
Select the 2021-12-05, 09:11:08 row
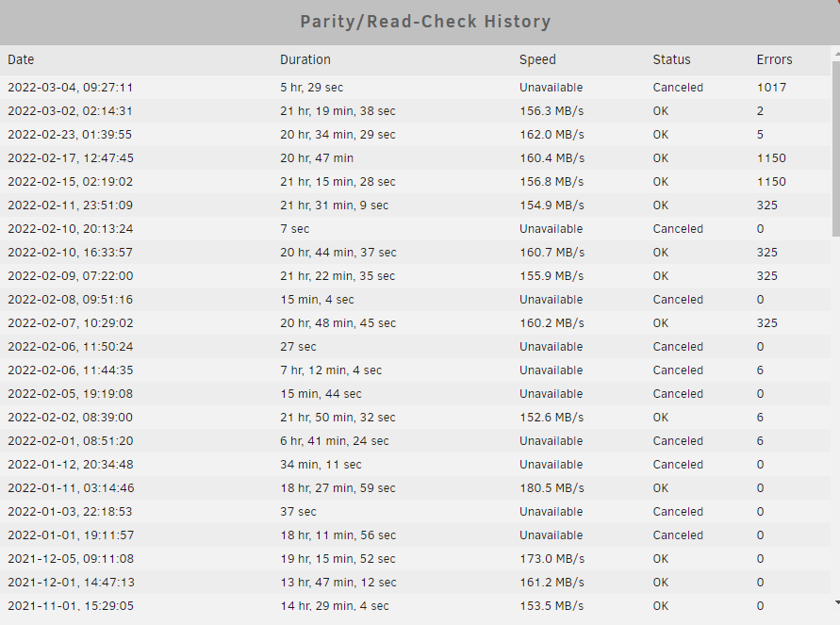(x=415, y=559)
